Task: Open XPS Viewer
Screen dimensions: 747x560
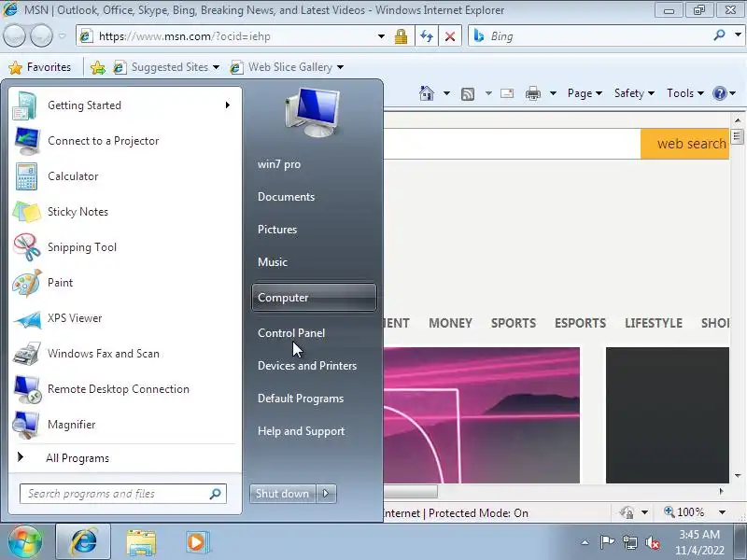Action: click(x=124, y=318)
